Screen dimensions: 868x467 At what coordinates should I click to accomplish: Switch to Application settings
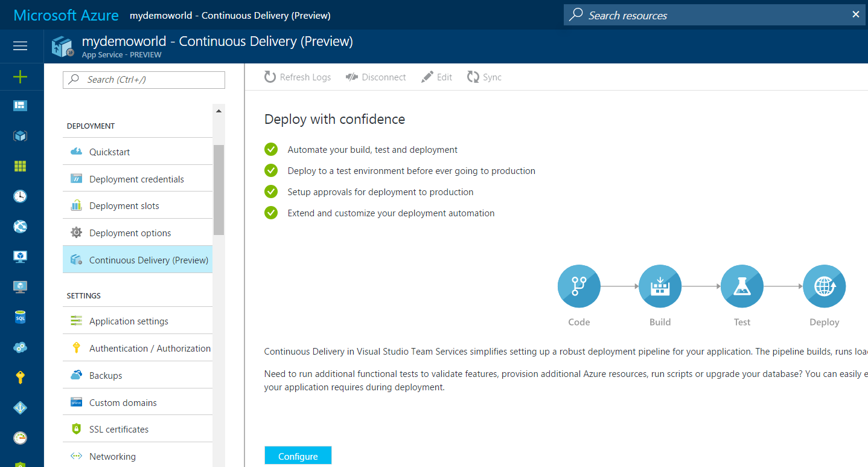point(129,321)
